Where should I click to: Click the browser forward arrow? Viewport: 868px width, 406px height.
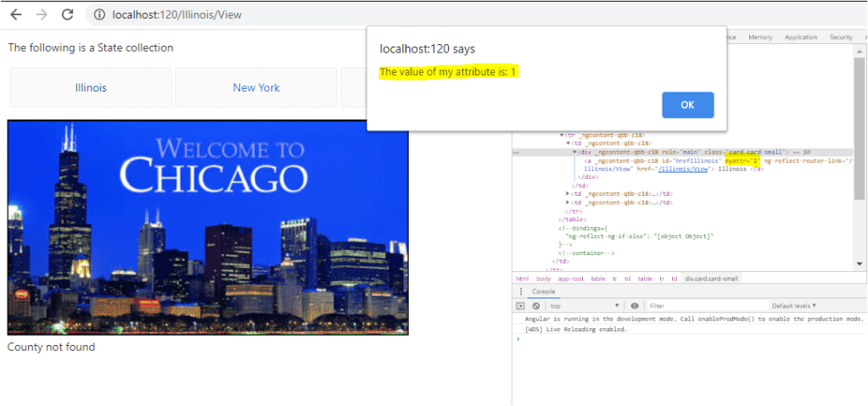point(42,14)
